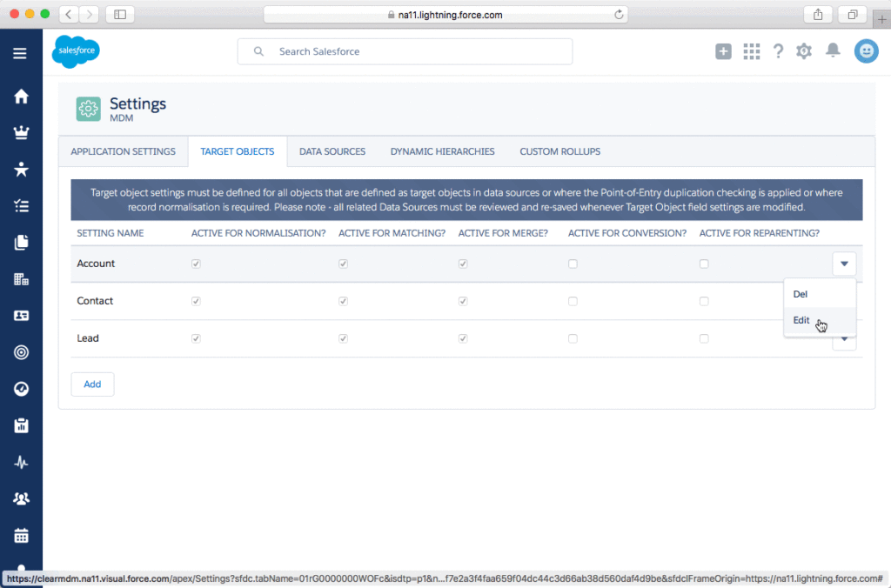Image resolution: width=891 pixels, height=588 pixels.
Task: Open notifications via the bell icon
Action: (832, 51)
